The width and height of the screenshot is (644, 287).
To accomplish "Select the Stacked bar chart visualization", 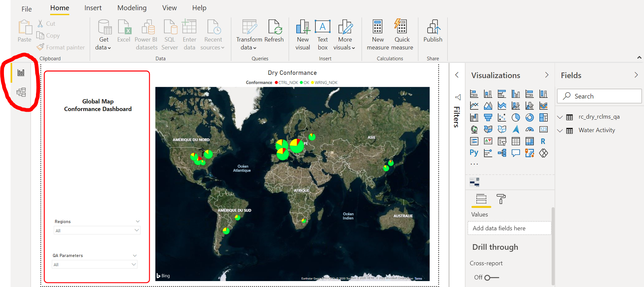I will click(x=474, y=94).
